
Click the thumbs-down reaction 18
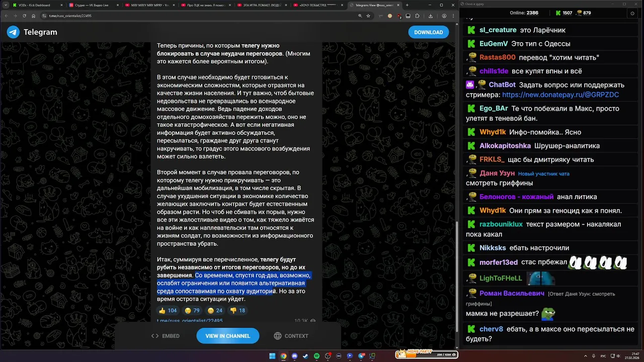pyautogui.click(x=237, y=310)
